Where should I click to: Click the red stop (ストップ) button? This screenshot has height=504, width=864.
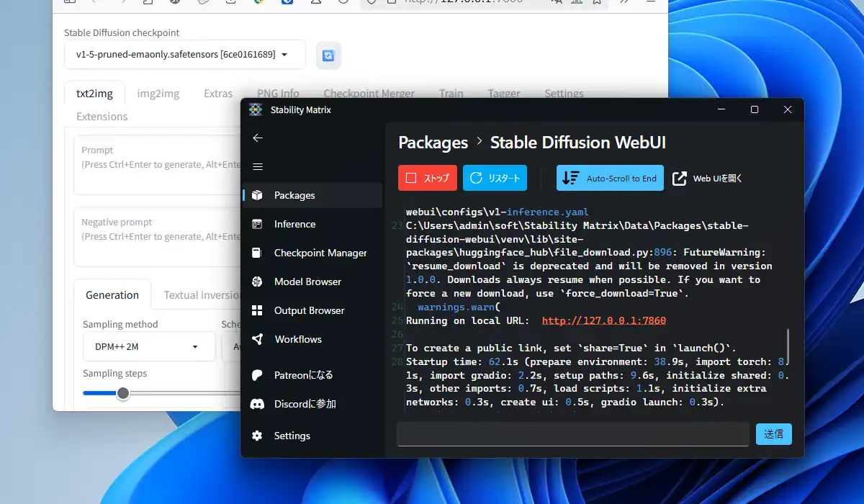428,178
